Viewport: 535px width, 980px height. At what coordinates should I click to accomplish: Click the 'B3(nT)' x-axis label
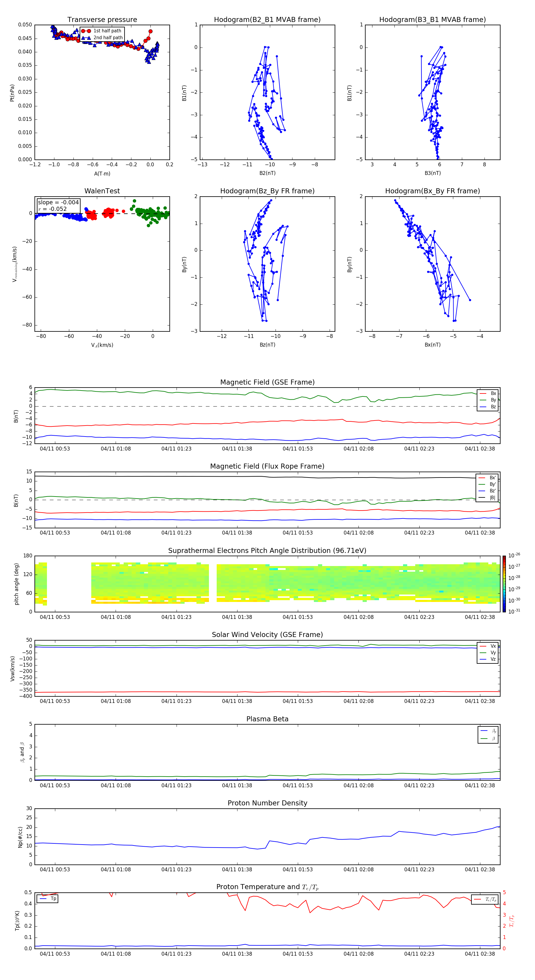coord(432,173)
